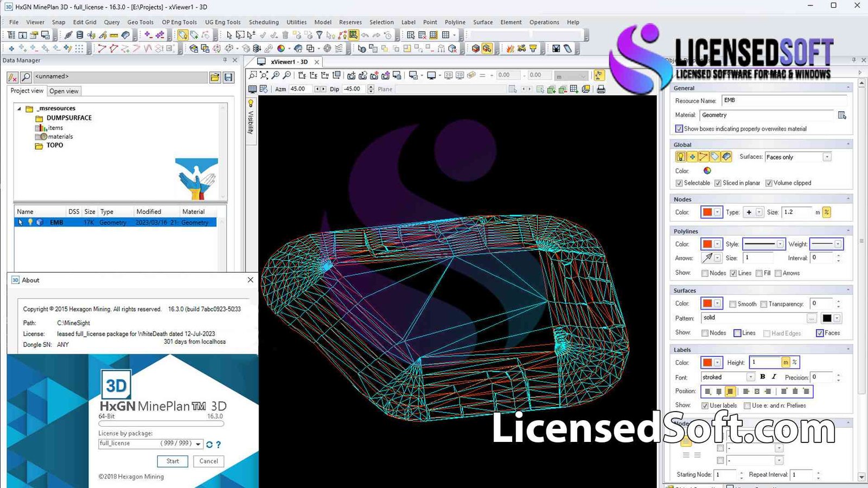
Task: Toggle the Faces checkbox in Surfaces
Action: click(820, 333)
